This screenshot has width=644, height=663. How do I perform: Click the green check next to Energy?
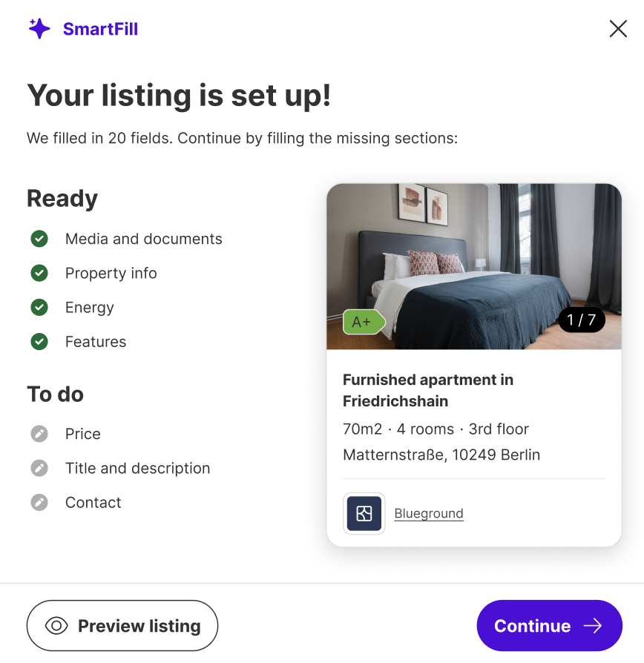pyautogui.click(x=39, y=307)
